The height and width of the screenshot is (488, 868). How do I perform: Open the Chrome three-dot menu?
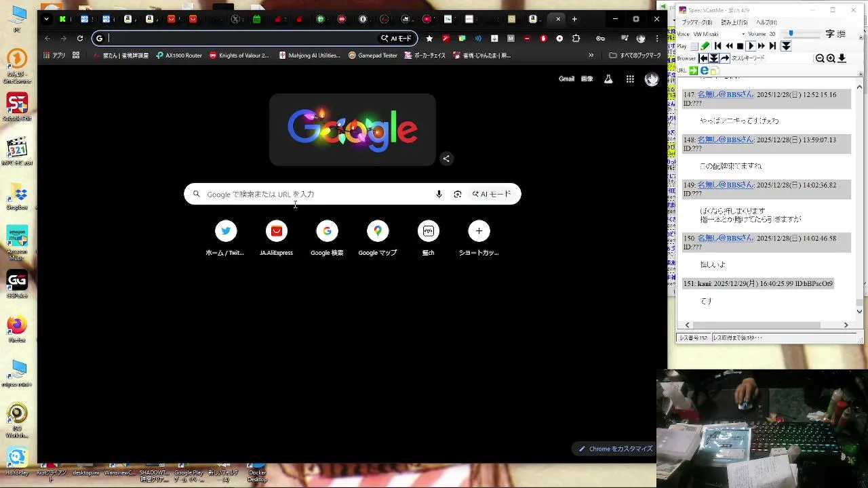(x=657, y=39)
